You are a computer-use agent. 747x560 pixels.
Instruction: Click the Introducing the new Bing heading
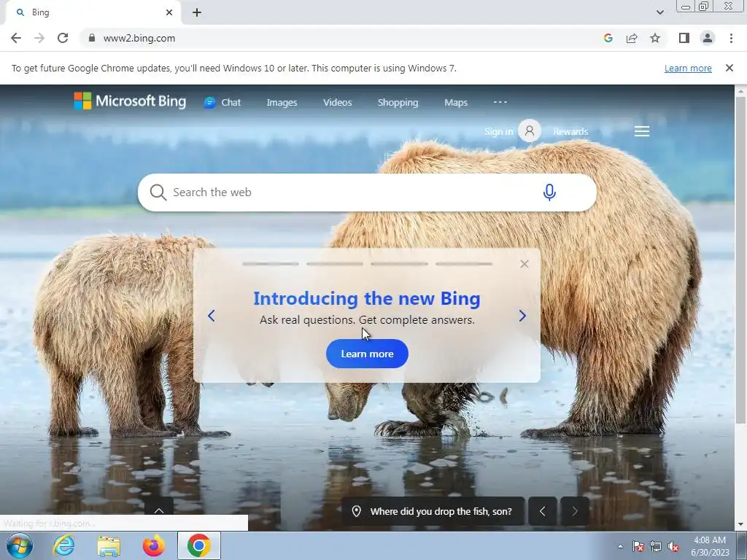pos(367,298)
